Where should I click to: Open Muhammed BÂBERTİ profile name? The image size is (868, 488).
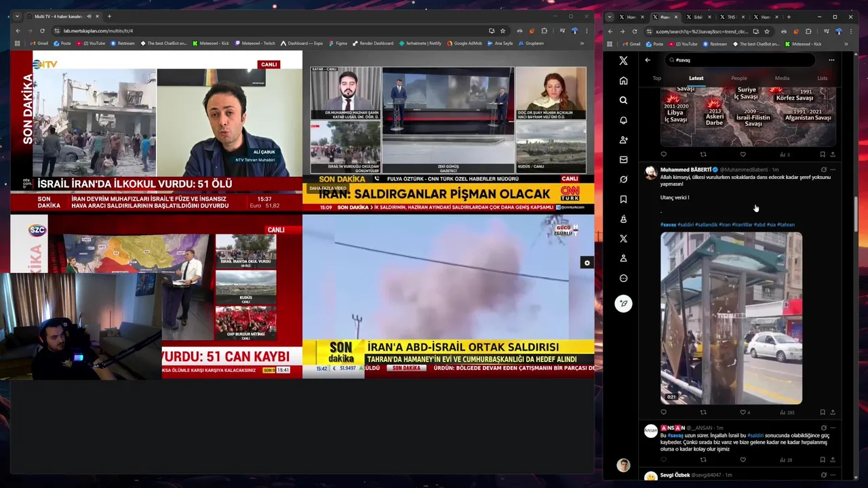point(686,169)
